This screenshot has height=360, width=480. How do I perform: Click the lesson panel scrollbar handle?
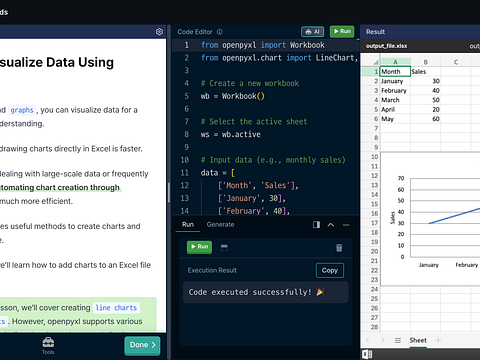click(x=169, y=192)
